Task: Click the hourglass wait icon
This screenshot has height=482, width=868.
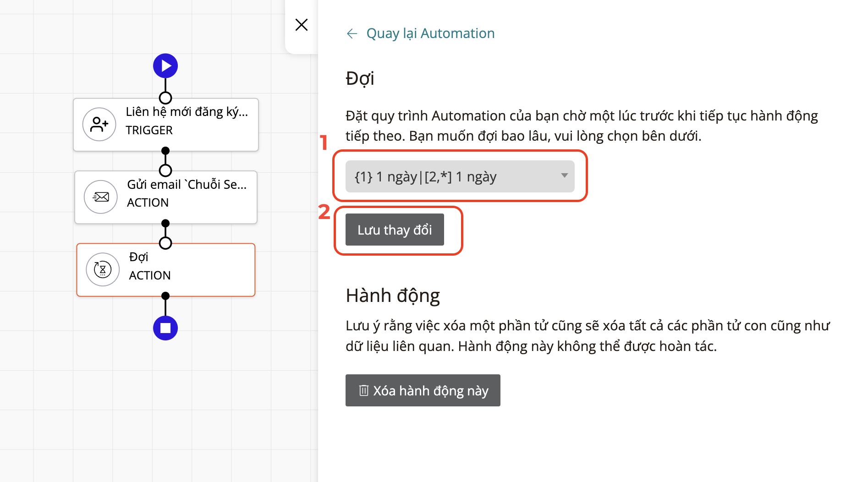Action: [103, 269]
